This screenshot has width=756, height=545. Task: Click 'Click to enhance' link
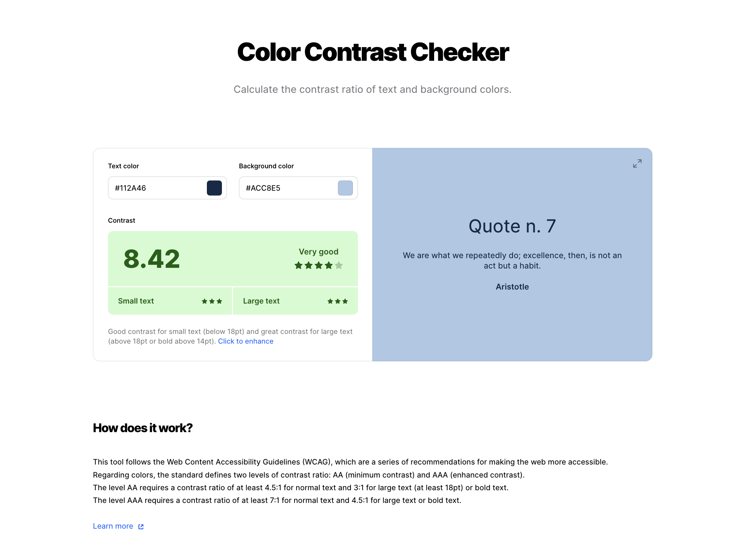[x=245, y=341]
